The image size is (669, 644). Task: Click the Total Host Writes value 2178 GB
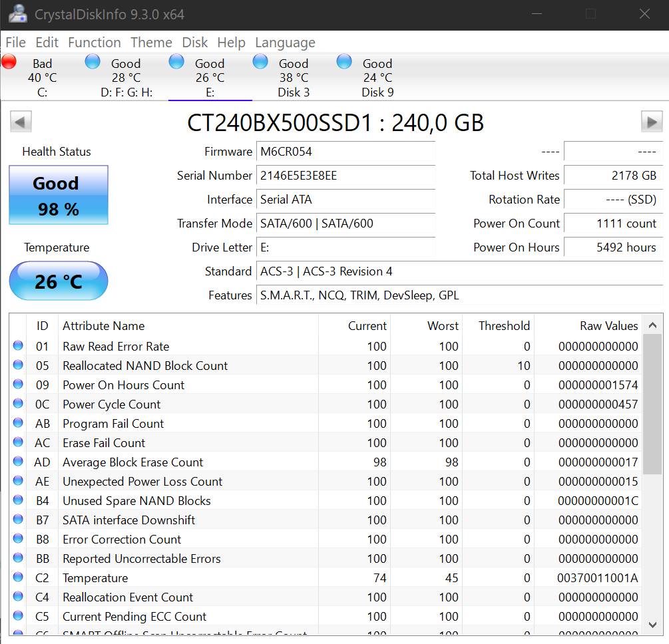tap(613, 175)
